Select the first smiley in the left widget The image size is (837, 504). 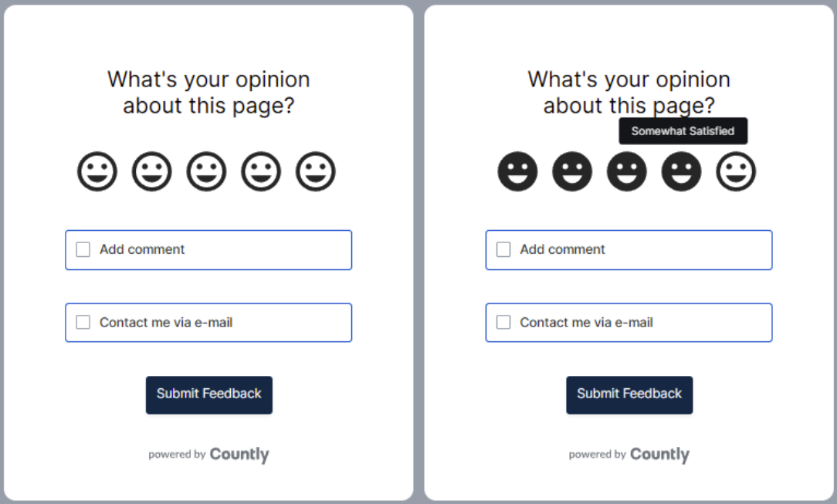[97, 172]
